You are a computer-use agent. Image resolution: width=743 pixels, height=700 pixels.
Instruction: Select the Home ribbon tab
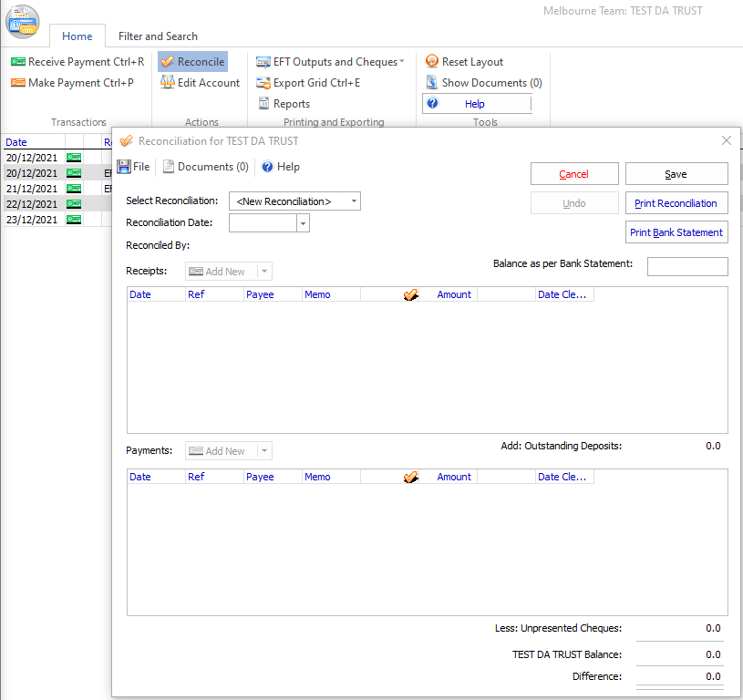pyautogui.click(x=77, y=36)
